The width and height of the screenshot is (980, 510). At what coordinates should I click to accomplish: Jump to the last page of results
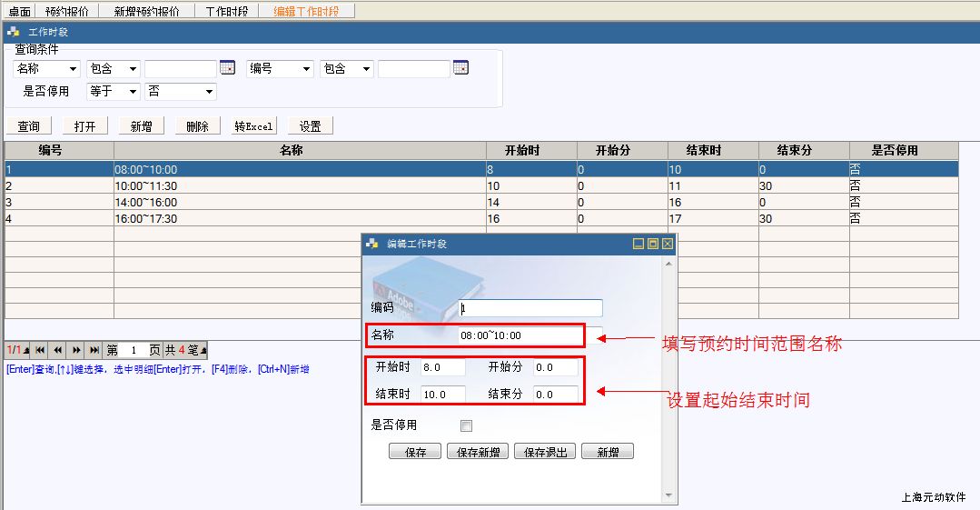(94, 350)
